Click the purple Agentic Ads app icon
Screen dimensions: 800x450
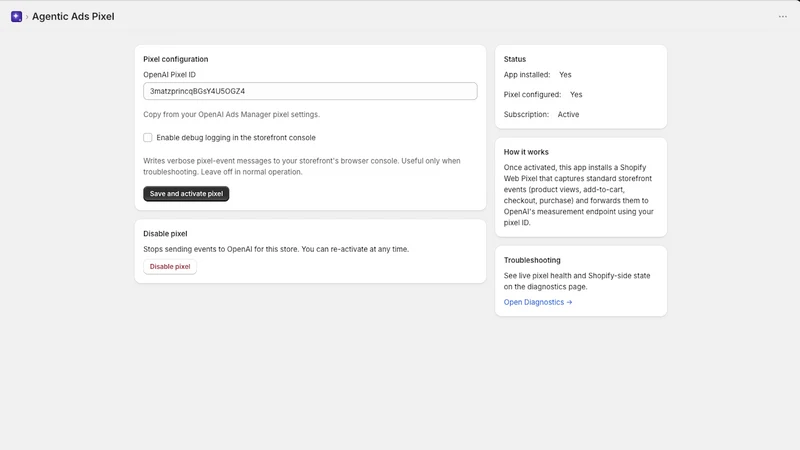[x=16, y=16]
